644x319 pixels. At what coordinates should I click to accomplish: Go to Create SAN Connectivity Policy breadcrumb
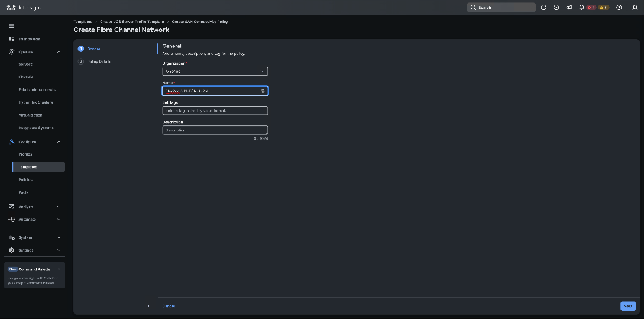point(200,22)
